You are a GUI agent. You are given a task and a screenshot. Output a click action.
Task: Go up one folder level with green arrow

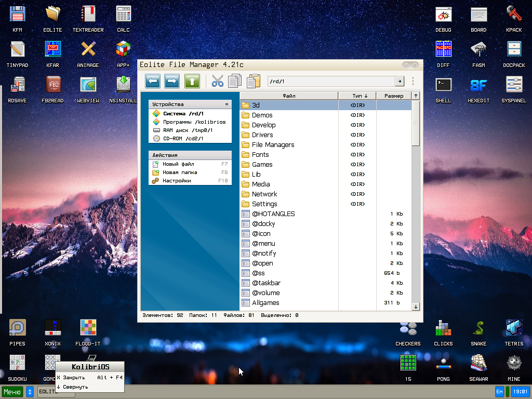tap(192, 81)
